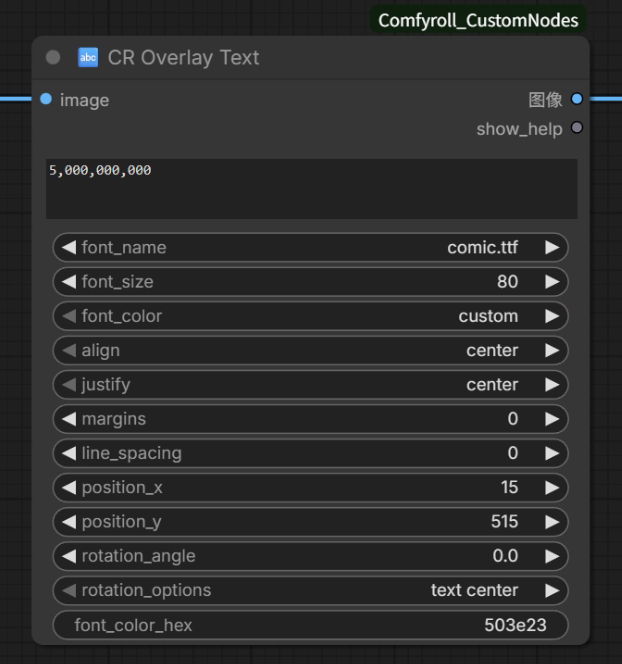Click the image input label
622x664 pixels.
coord(85,100)
